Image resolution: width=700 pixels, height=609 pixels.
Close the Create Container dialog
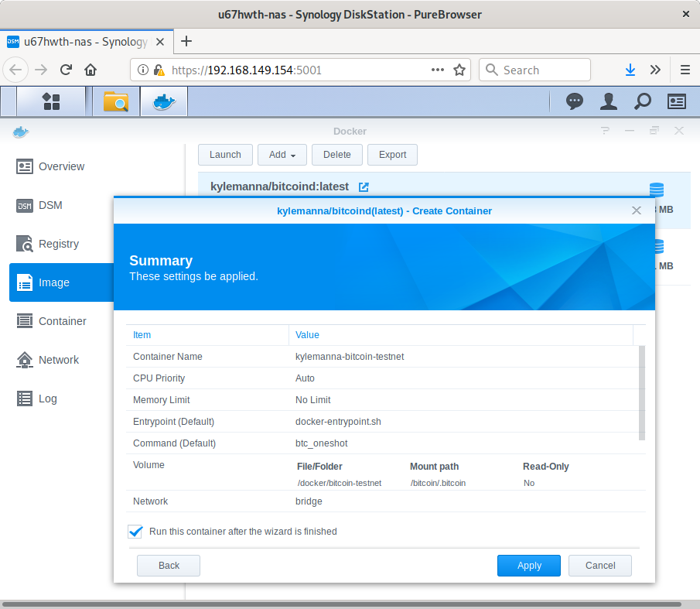pyautogui.click(x=637, y=210)
